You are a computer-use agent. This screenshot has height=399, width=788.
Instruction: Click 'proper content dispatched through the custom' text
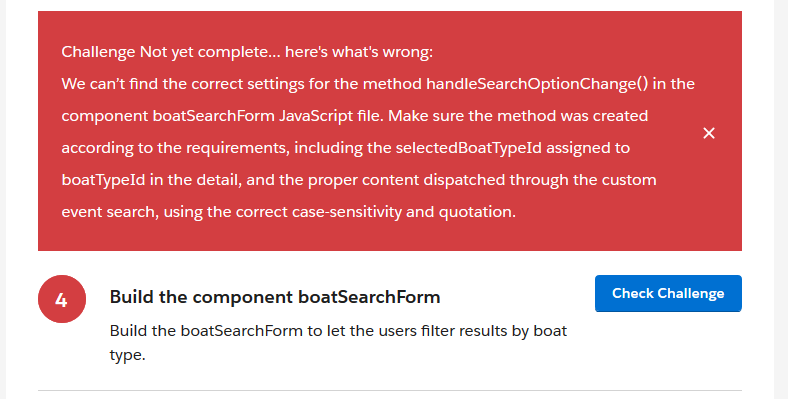pos(482,180)
